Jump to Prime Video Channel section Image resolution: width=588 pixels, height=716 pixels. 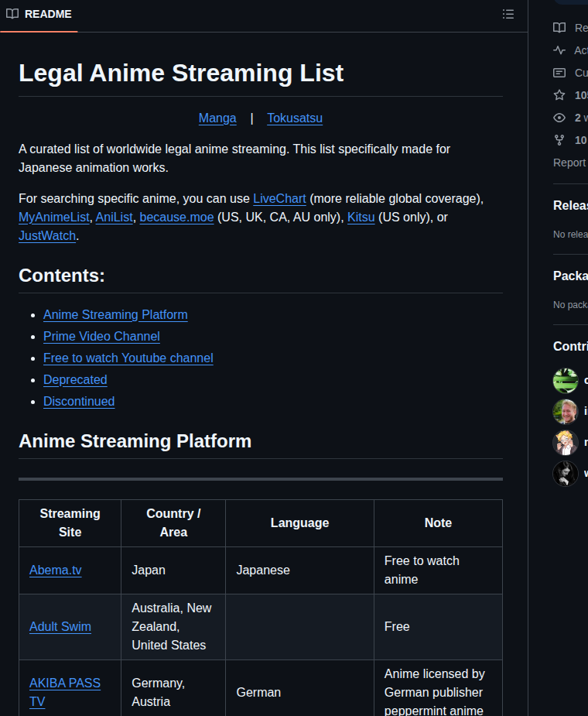pyautogui.click(x=101, y=337)
